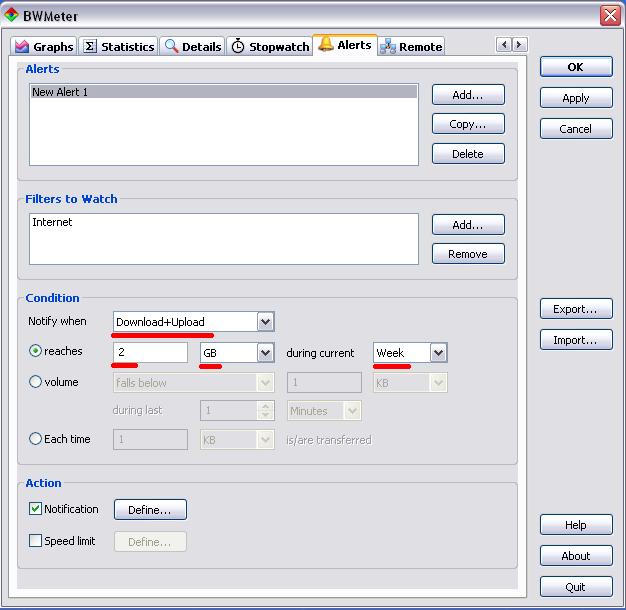Uncheck the Notification checkbox

36,509
